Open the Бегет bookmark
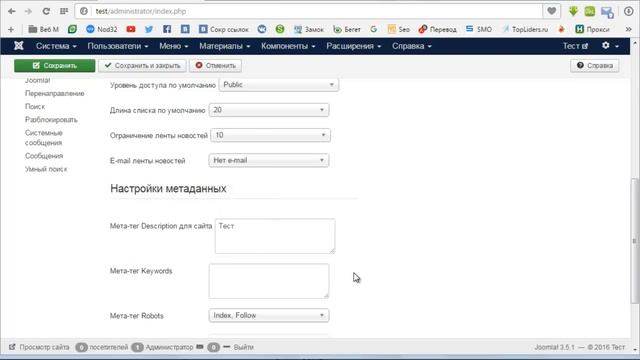The width and height of the screenshot is (640, 360). [347, 29]
